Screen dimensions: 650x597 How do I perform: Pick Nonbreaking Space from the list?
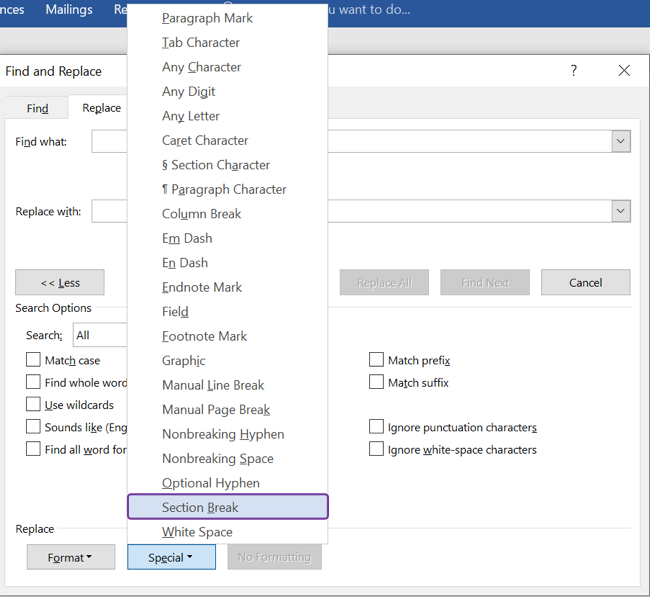(x=228, y=459)
